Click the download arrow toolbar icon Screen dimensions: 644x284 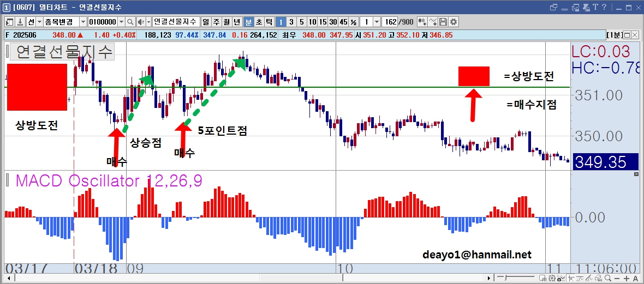(20, 22)
